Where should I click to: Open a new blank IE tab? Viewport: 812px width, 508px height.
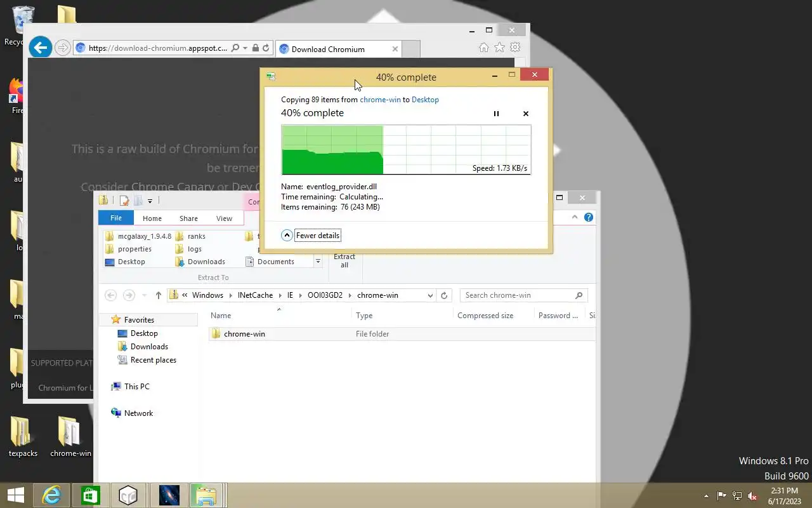point(411,49)
